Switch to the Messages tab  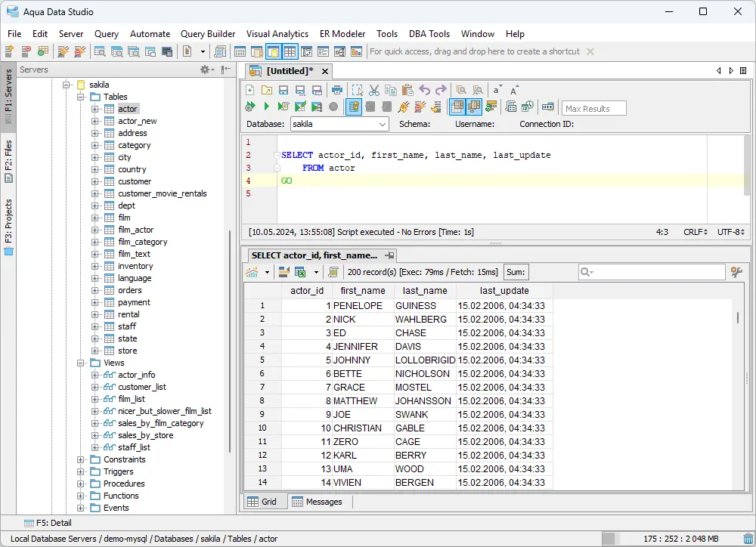323,501
